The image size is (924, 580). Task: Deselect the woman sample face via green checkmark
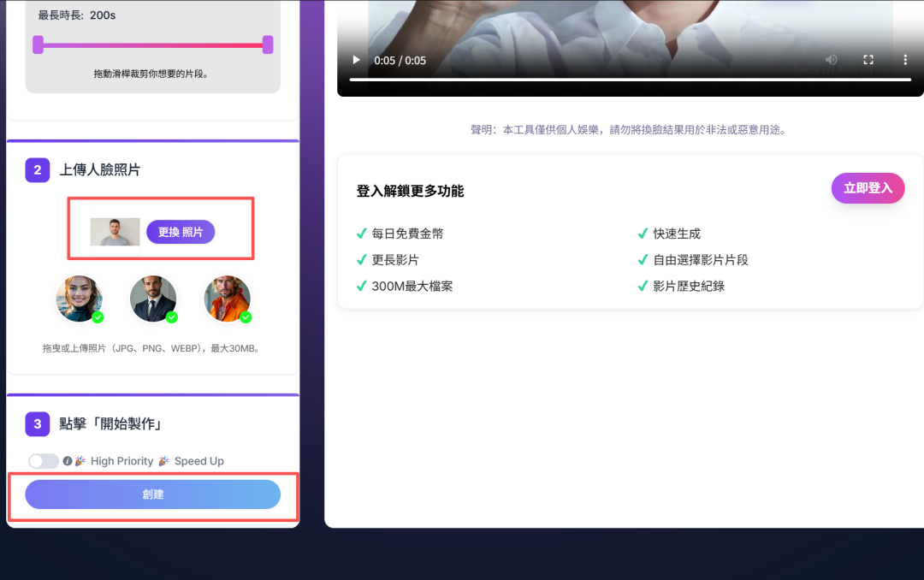click(97, 316)
